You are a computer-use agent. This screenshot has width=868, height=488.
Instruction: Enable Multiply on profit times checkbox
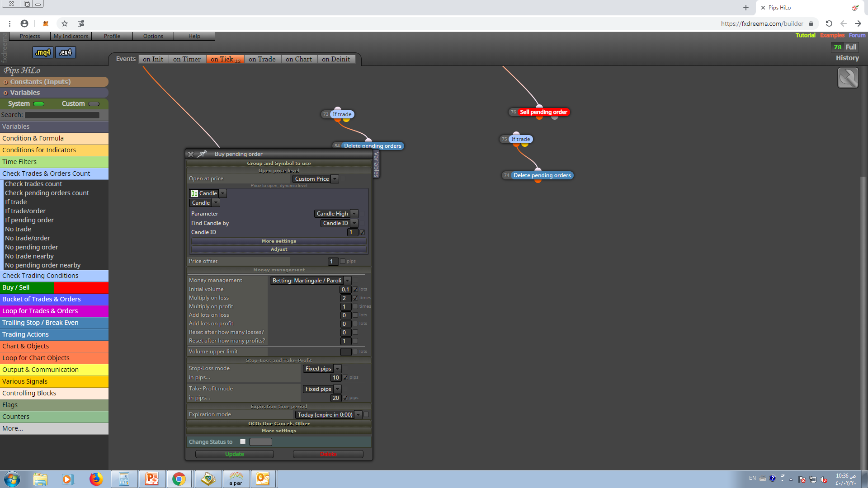coord(355,306)
